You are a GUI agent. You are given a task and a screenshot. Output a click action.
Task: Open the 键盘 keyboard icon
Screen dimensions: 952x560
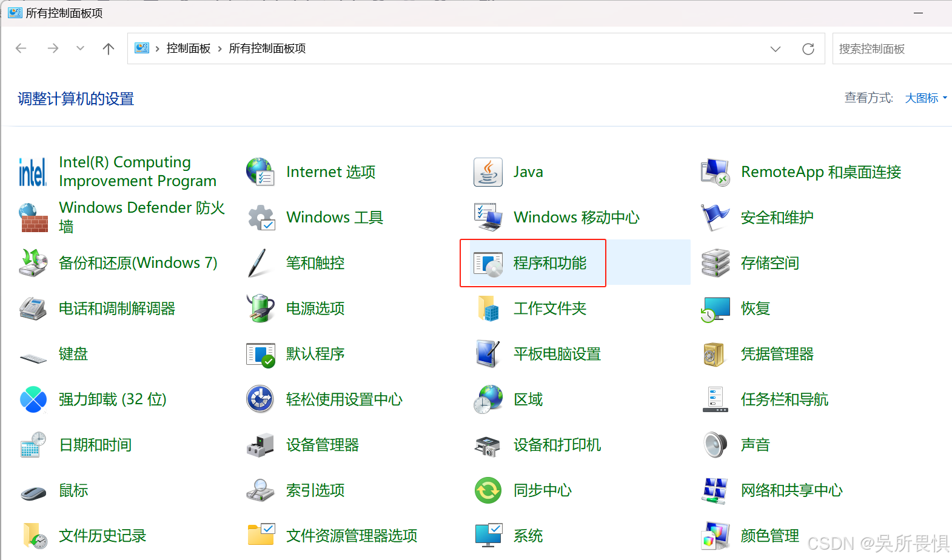click(33, 358)
